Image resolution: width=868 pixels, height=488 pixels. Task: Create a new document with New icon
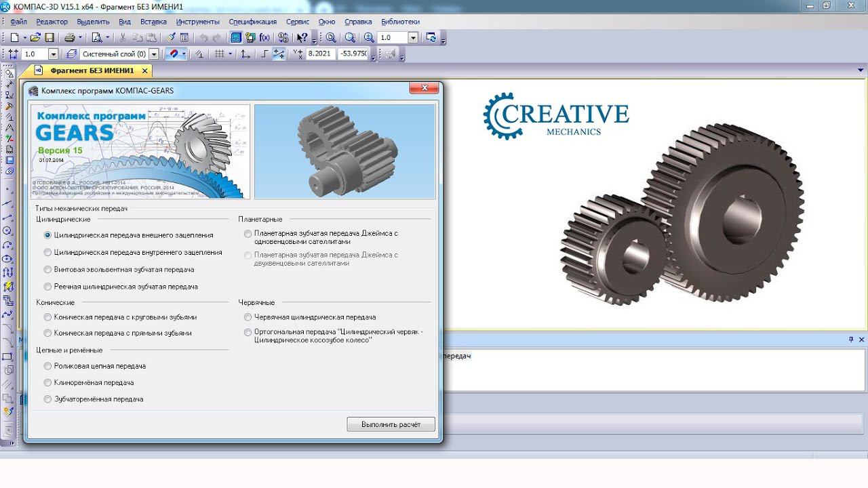[x=14, y=38]
